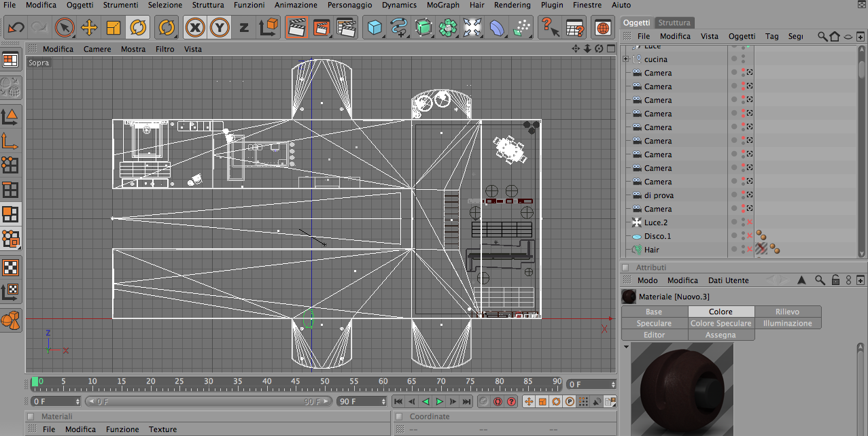
Task: Add a HyperNURBS generator object
Action: pyautogui.click(x=424, y=28)
